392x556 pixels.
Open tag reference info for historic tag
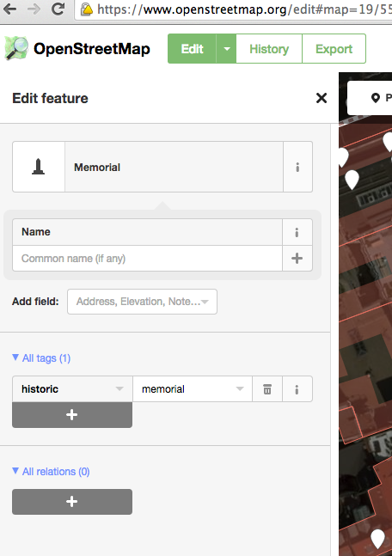[x=297, y=389]
